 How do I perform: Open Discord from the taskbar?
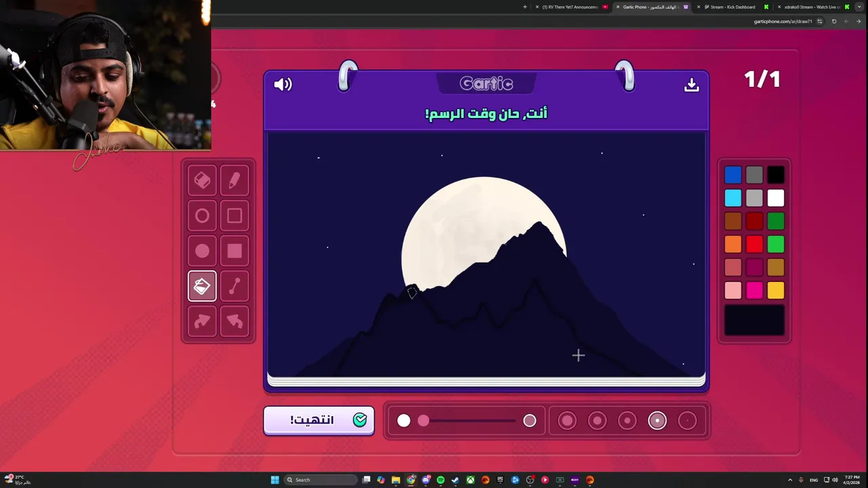(x=426, y=480)
